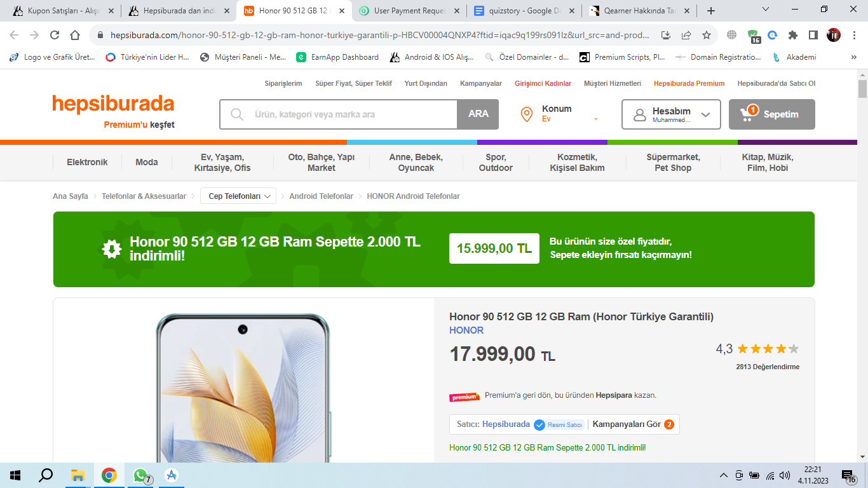Click the shopping cart icon in Sepetim
The width and height of the screenshot is (868, 488).
(x=749, y=114)
